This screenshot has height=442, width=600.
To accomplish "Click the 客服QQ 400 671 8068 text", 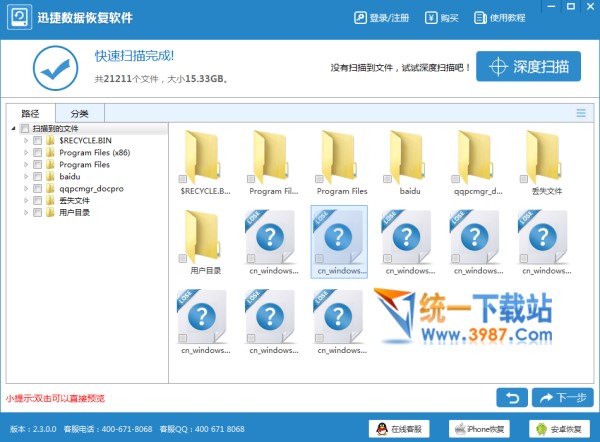I will point(202,429).
